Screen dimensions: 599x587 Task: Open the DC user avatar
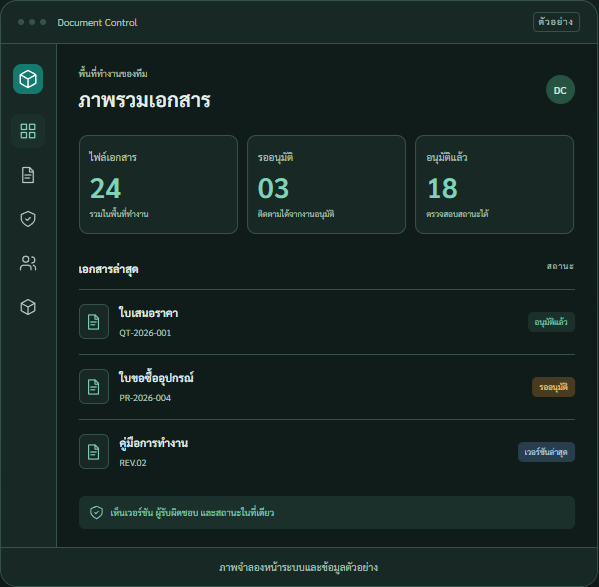pos(560,90)
